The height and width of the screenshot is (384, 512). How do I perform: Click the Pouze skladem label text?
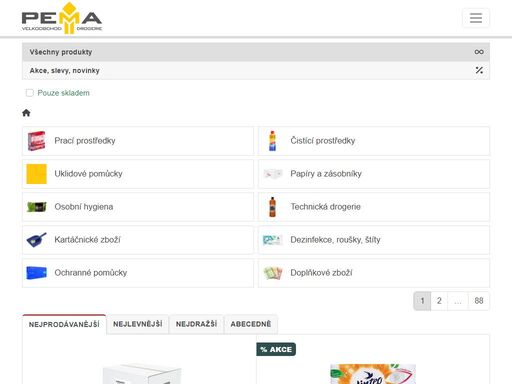click(63, 93)
